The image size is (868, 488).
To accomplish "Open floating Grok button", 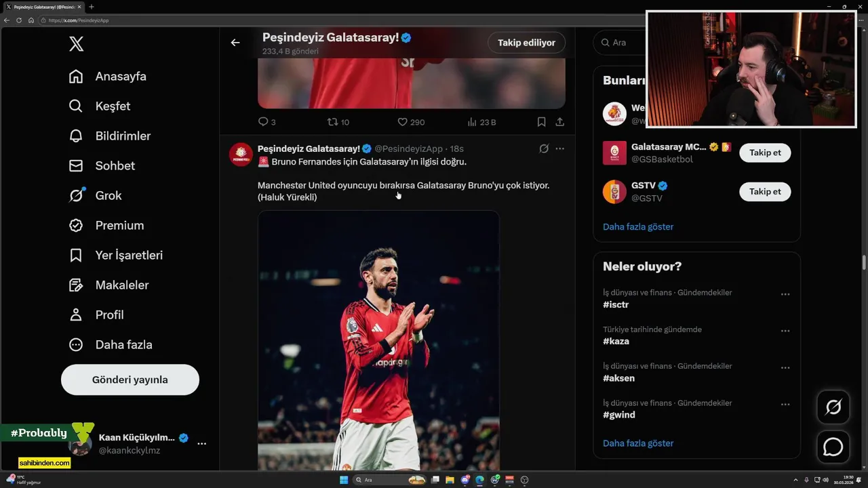I will click(x=833, y=407).
